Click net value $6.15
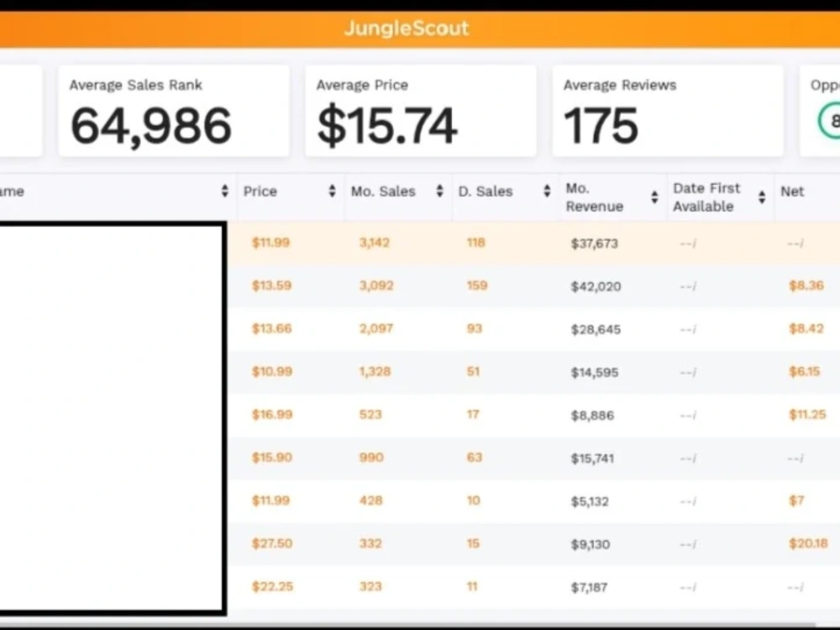This screenshot has width=840, height=630. (x=805, y=371)
